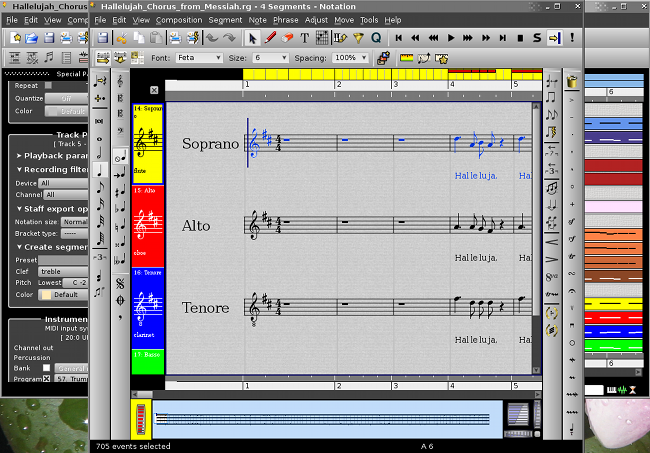Click the cut scissors icon

point(121,38)
